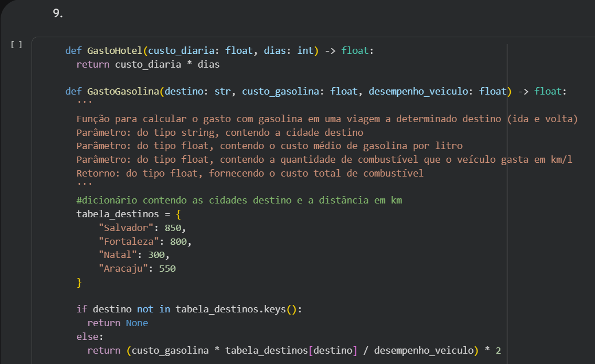595x364 pixels.
Task: Click the 'custo_diaria: float' parameter
Action: (201, 50)
